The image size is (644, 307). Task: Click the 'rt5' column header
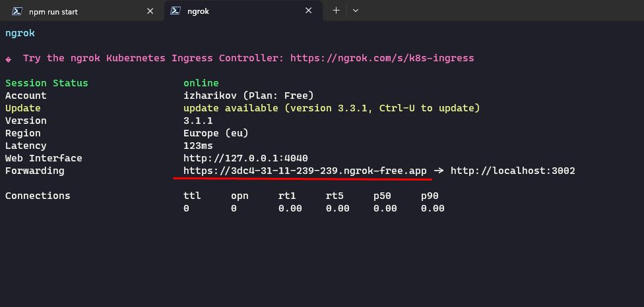click(x=335, y=196)
